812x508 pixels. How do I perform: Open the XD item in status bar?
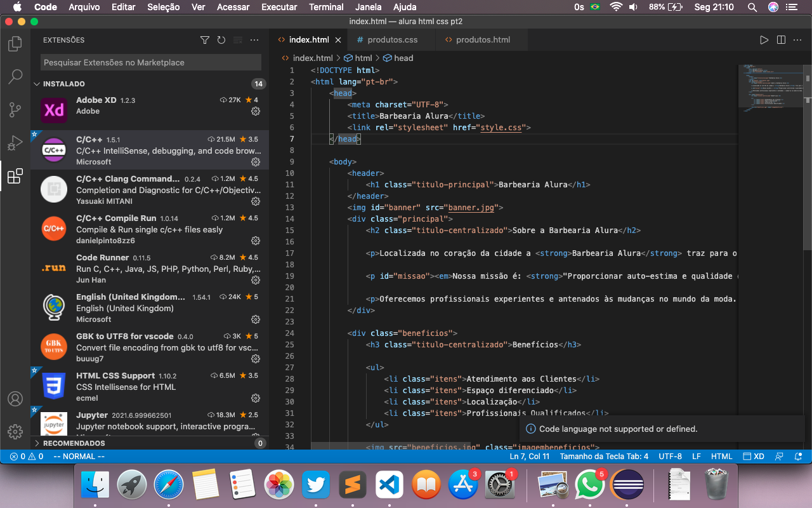tap(753, 456)
